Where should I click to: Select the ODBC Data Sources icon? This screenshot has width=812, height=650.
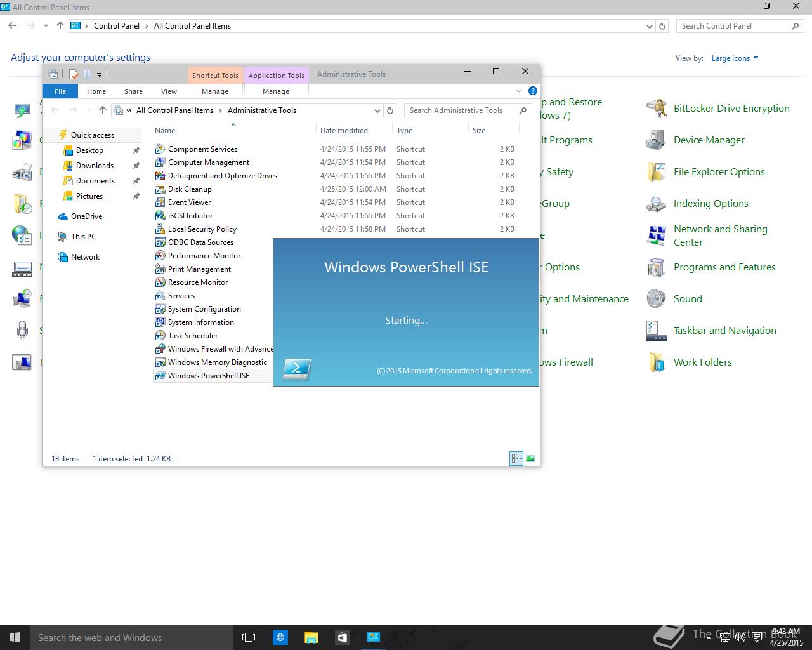160,242
